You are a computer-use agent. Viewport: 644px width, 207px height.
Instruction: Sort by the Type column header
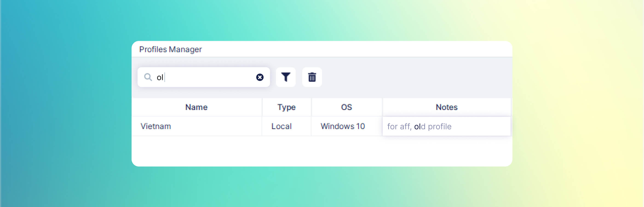(286, 107)
